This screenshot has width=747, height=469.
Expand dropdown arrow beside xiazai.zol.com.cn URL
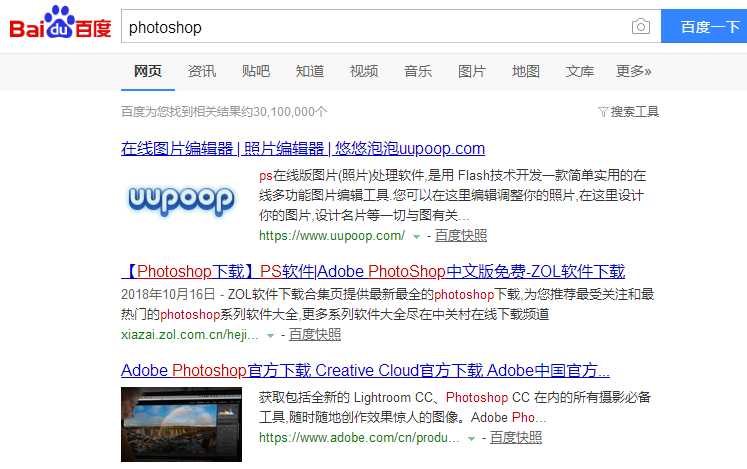(x=269, y=334)
